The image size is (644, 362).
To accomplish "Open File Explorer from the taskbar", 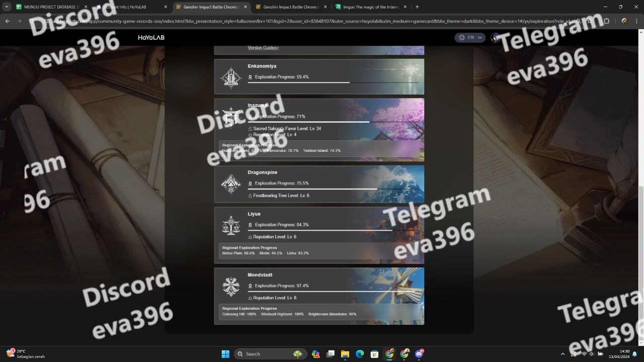I will pos(345,354).
